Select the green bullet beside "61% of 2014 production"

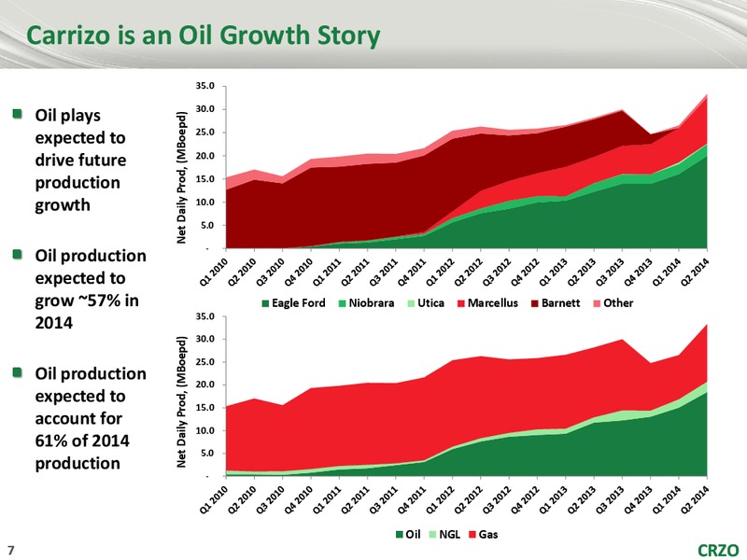click(18, 372)
